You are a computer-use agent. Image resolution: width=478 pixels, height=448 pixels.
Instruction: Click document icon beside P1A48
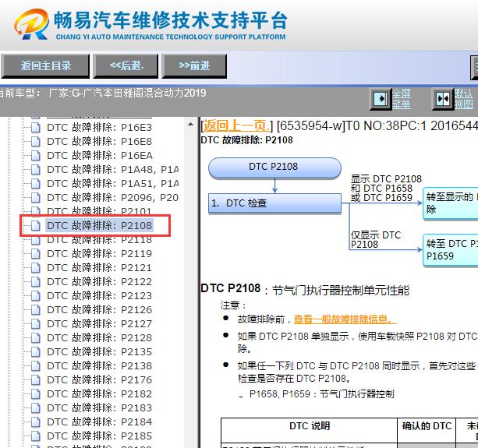coord(36,169)
